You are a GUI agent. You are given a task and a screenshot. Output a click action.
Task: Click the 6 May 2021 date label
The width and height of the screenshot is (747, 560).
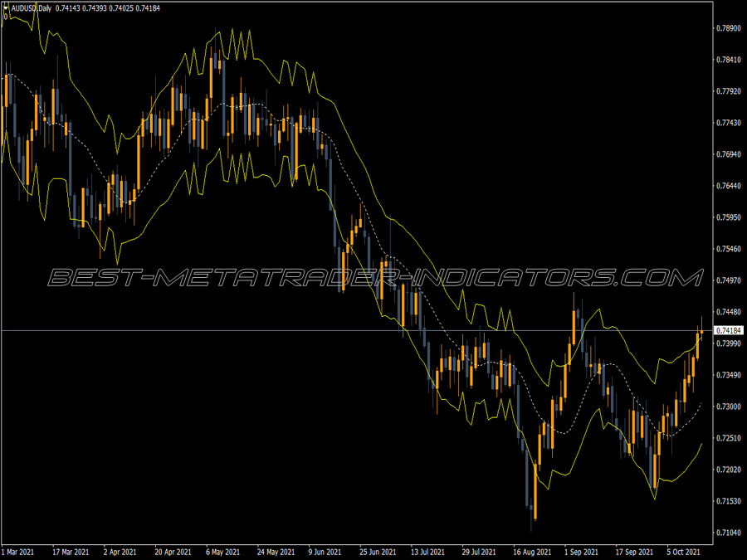pos(223,552)
